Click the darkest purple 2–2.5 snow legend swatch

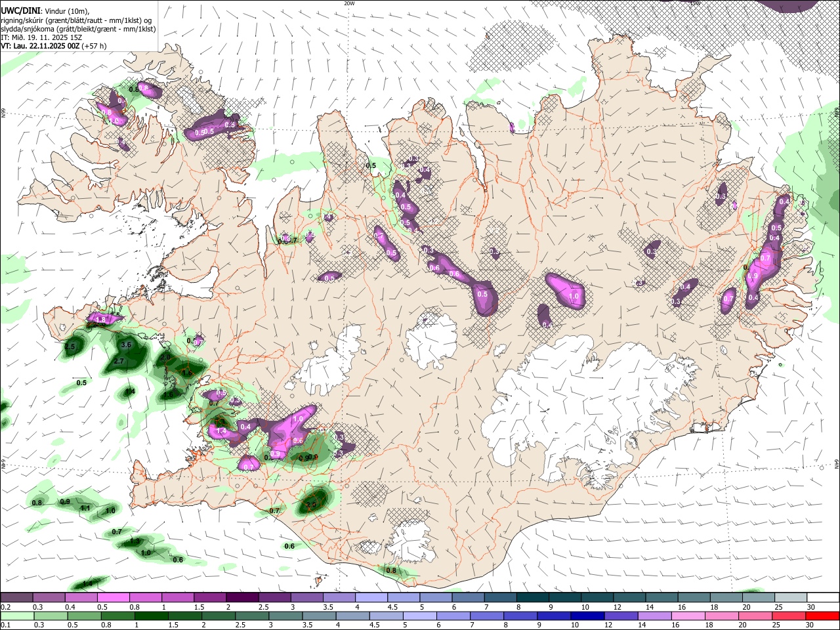pyautogui.click(x=241, y=598)
